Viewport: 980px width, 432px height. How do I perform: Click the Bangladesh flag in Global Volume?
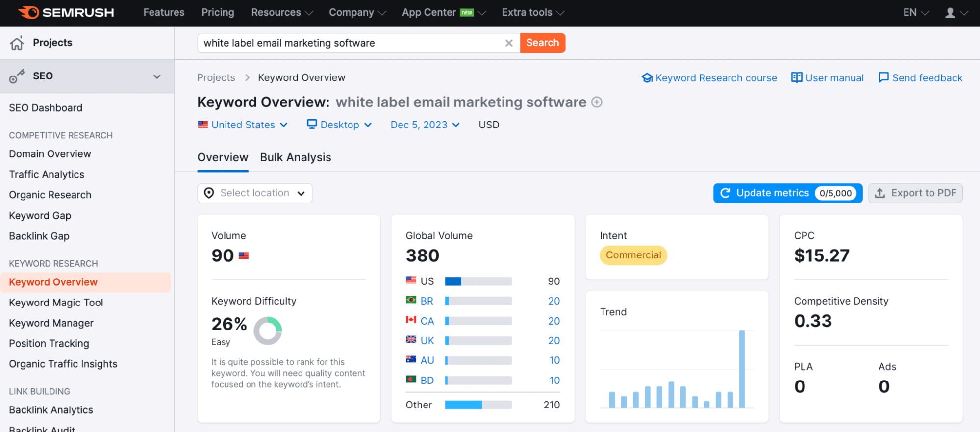[411, 379]
